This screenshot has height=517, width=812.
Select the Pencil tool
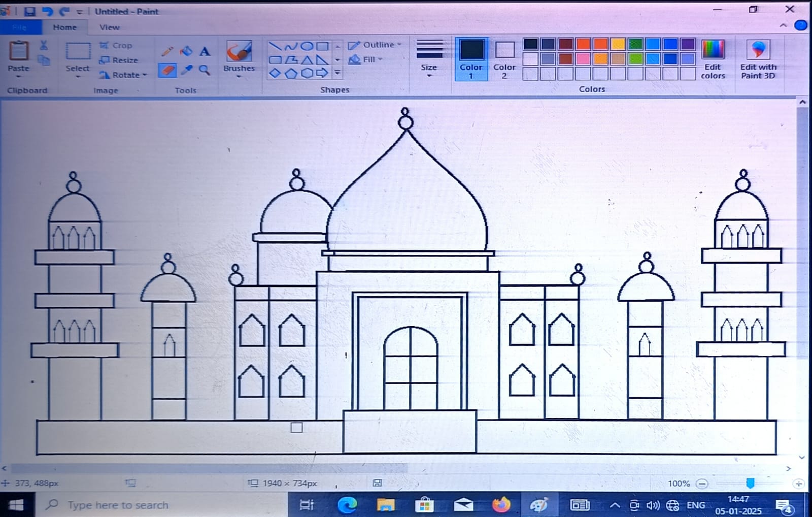coord(167,51)
